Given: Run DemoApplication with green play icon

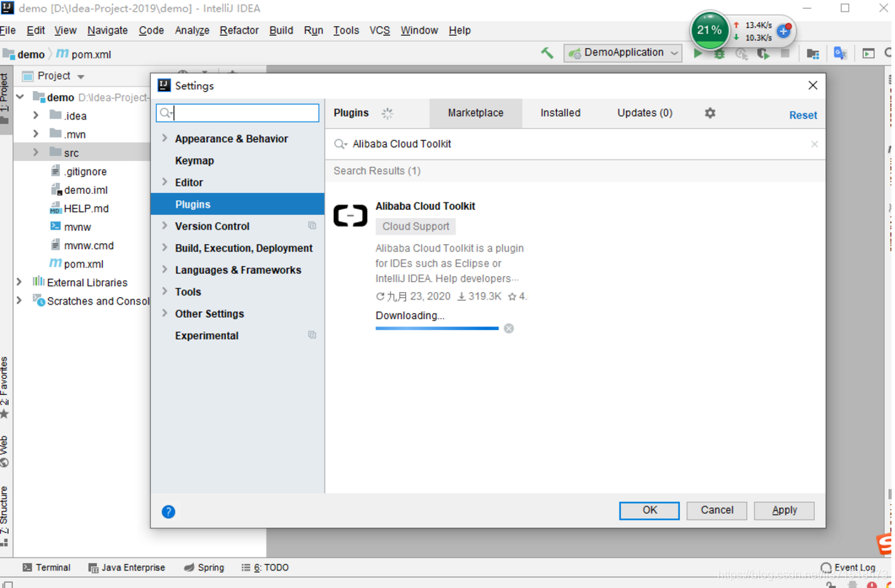Looking at the screenshot, I should coord(698,53).
